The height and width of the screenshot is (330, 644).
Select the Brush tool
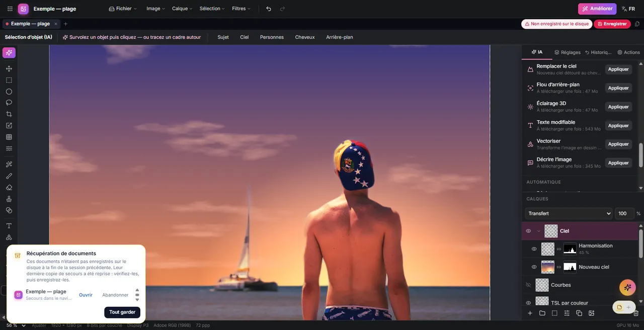tap(9, 176)
